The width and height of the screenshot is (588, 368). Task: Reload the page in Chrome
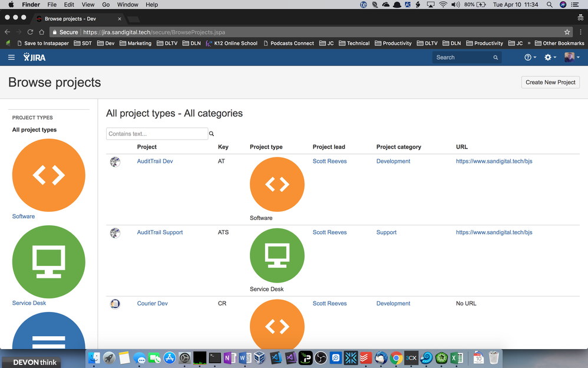click(x=31, y=32)
